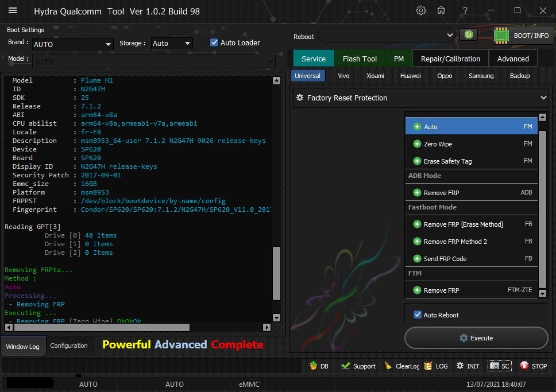This screenshot has height=392, width=556.
Task: Select the Zero Wipe method
Action: coord(471,144)
